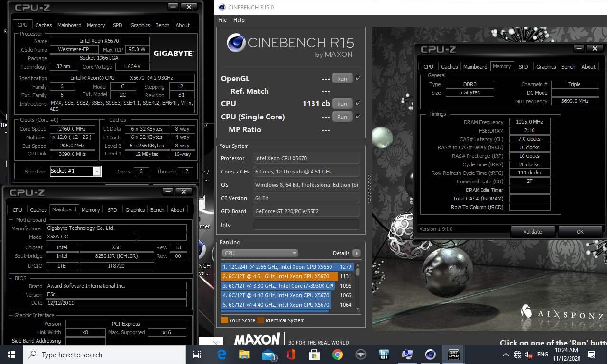This screenshot has height=364, width=607.
Task: Click the BIOS Version value F5d
Action: coord(116,294)
